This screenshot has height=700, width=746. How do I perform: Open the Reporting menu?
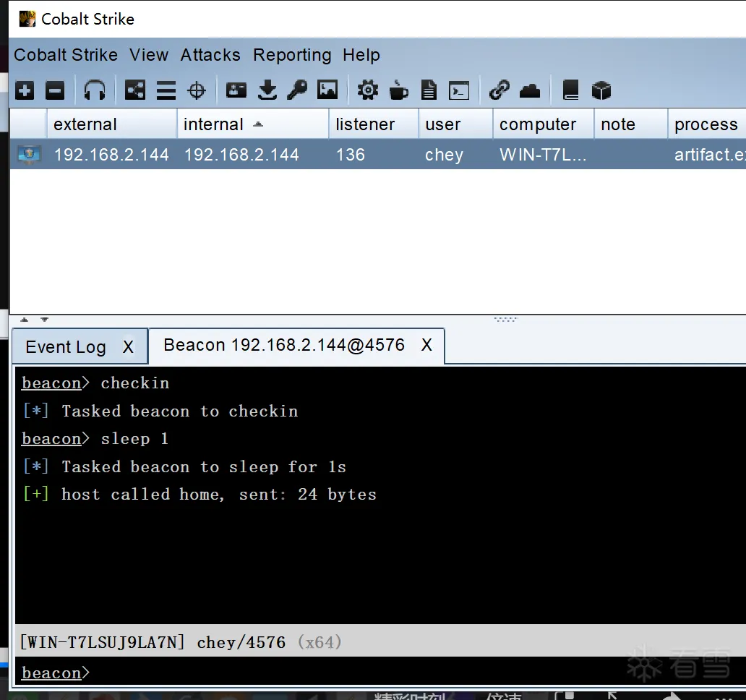coord(292,55)
